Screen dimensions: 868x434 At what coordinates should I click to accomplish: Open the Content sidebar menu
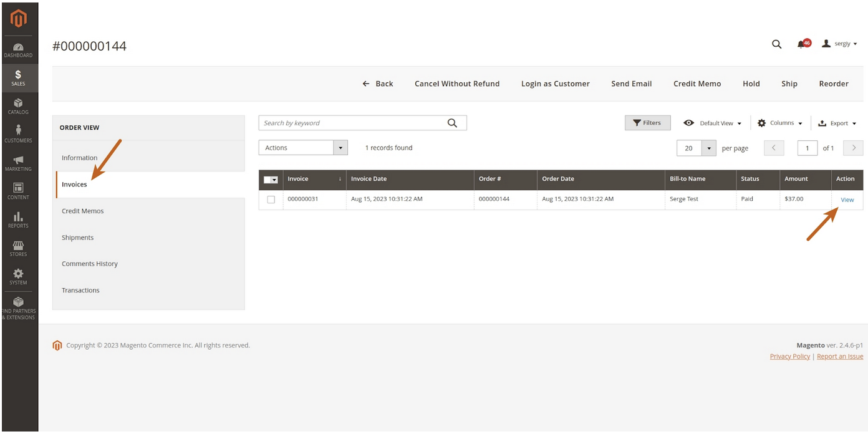coord(18,191)
